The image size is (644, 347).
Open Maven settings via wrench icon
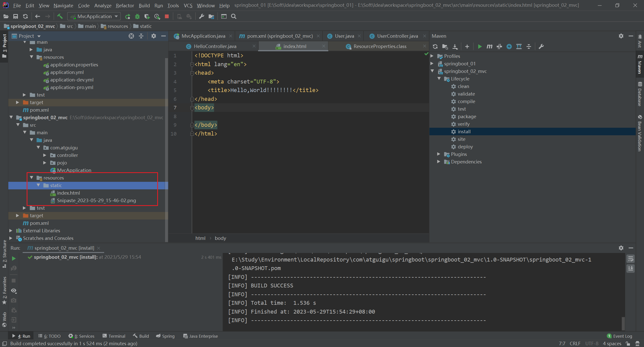[541, 47]
